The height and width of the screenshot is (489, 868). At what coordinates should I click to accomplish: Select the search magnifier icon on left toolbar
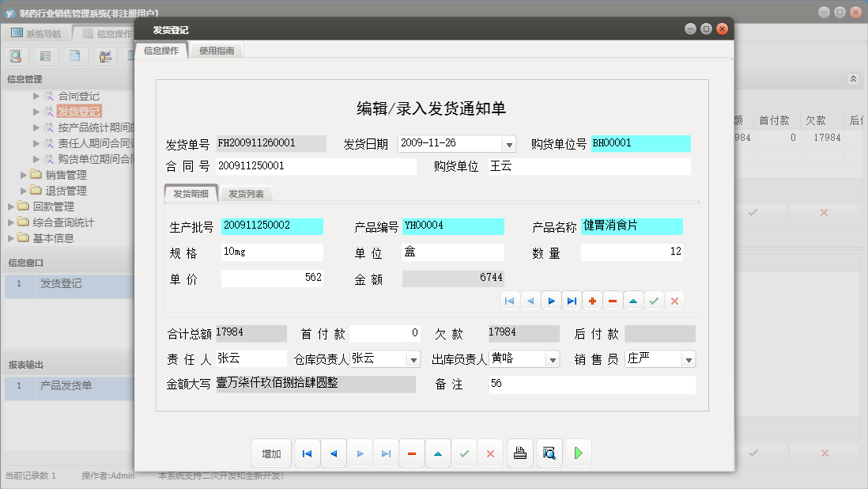pyautogui.click(x=16, y=55)
